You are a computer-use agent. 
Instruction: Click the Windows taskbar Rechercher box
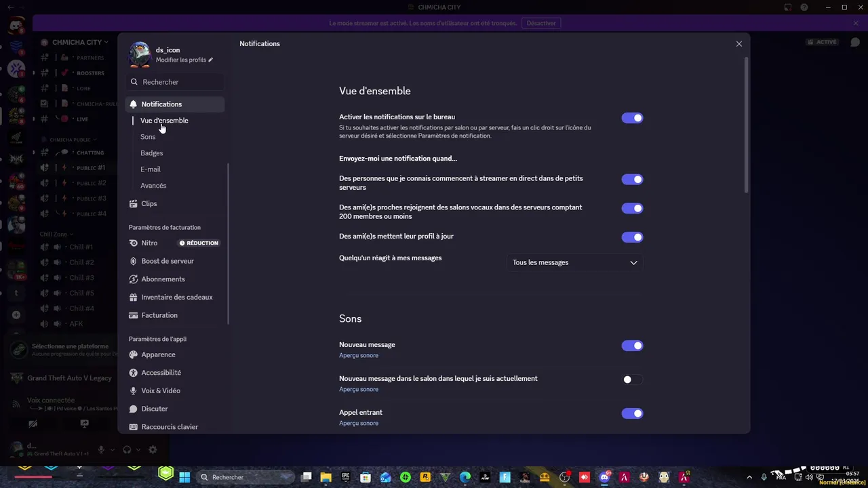[245, 477]
